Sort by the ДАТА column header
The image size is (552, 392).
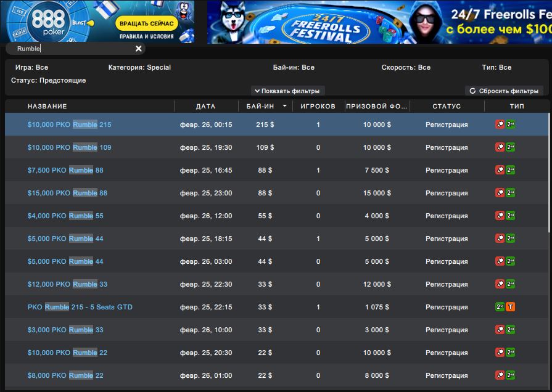pos(205,106)
